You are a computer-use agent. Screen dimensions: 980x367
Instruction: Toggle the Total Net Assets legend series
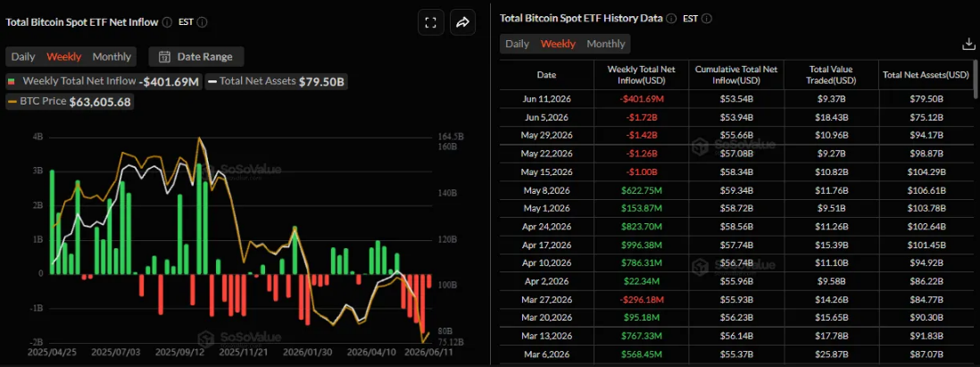tap(277, 81)
